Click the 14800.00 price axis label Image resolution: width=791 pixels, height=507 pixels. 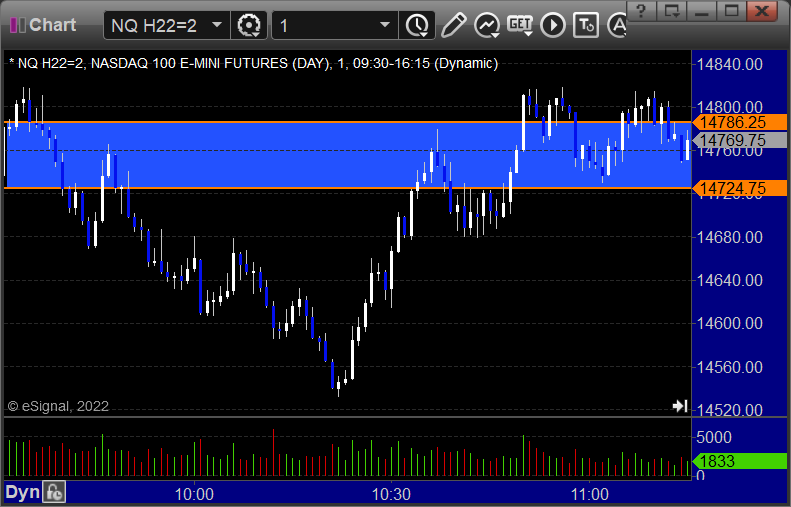click(729, 106)
